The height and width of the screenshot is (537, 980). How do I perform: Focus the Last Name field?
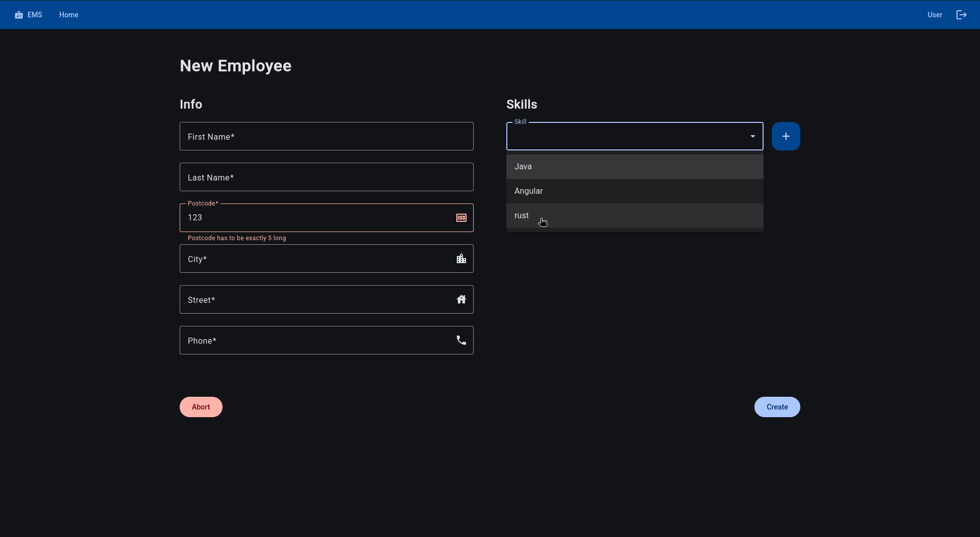(327, 177)
